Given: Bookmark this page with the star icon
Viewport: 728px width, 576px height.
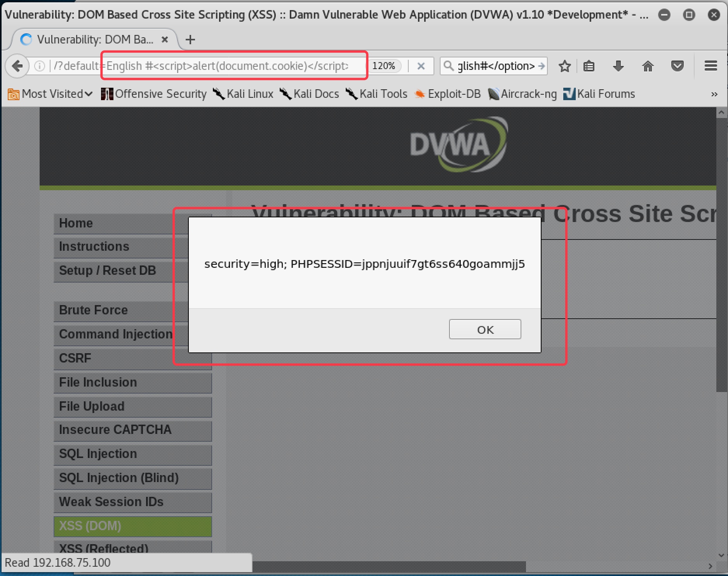Looking at the screenshot, I should point(564,66).
